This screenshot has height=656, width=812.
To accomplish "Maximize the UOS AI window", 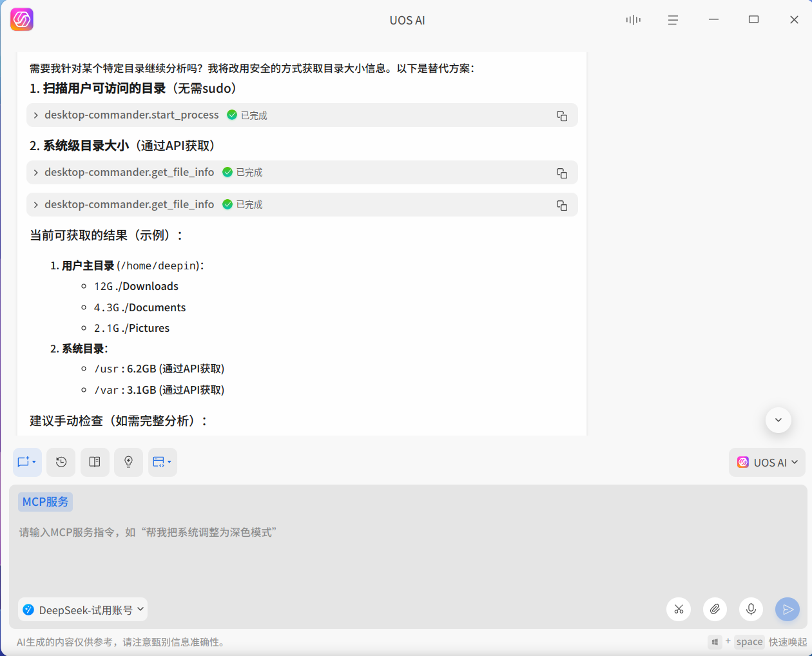I will click(x=753, y=20).
